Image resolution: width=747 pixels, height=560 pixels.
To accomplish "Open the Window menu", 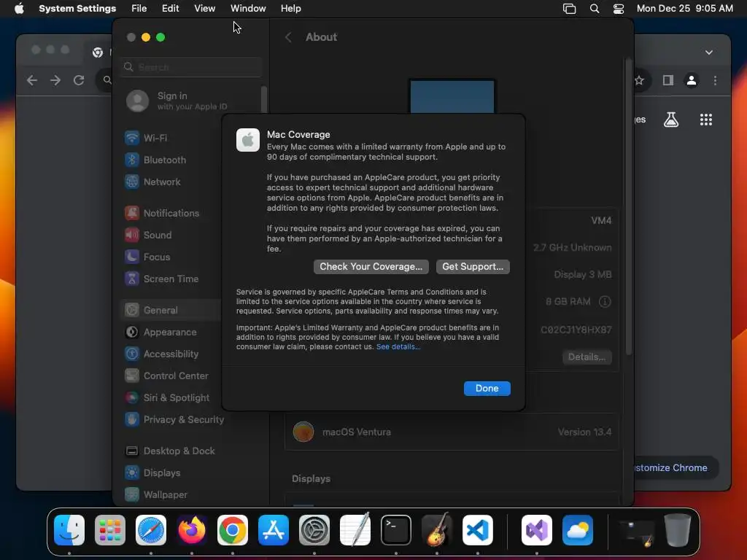I will 248,9.
